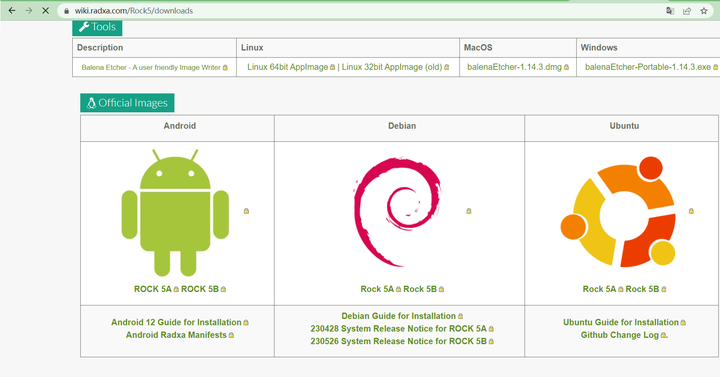Image resolution: width=720 pixels, height=377 pixels.
Task: Open the translate page icon
Action: tap(670, 11)
